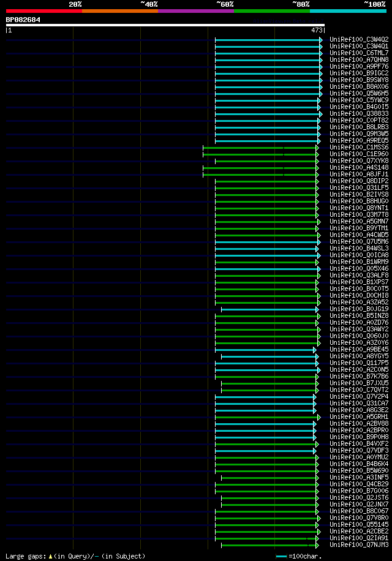The height and width of the screenshot is (561, 392).
Task: Select the UniRef100_A4CWD5 label
Action: pyautogui.click(x=359, y=235)
